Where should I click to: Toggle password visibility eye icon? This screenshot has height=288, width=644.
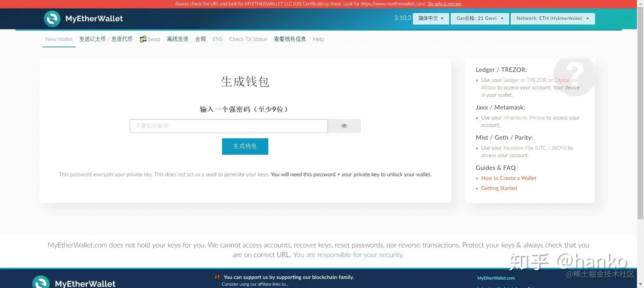(344, 126)
